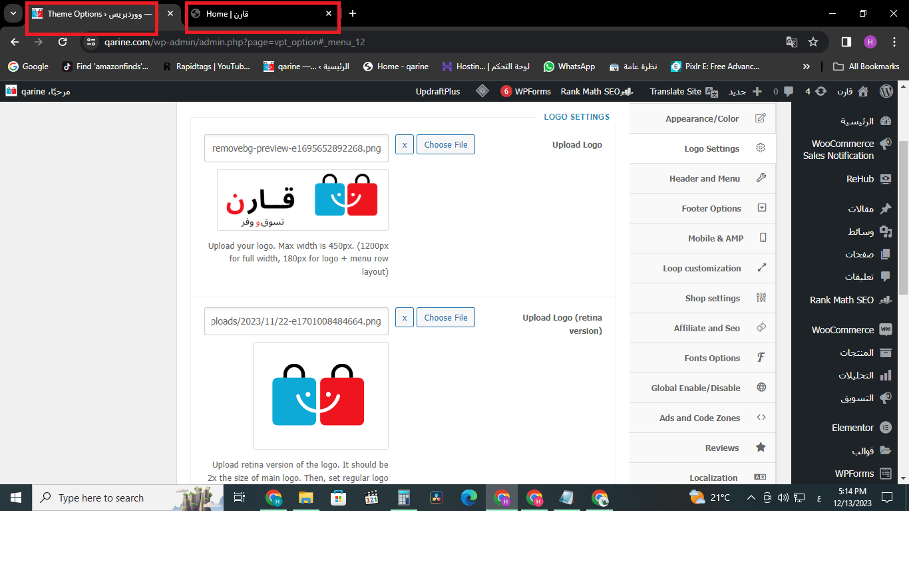Open Google Translate icon in address bar

pos(791,42)
